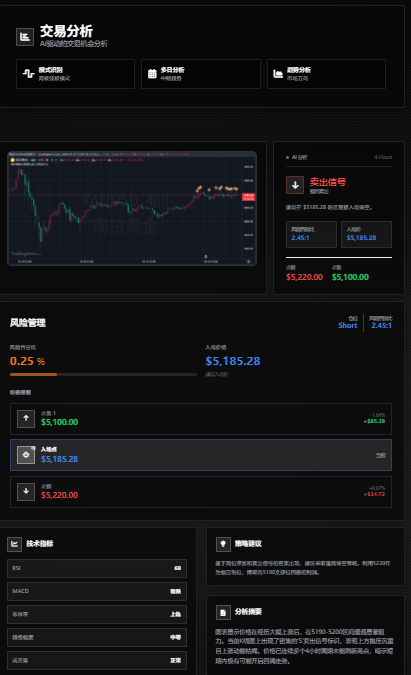Click the calendar icon in 多日分析 card
The image size is (411, 675).
pyautogui.click(x=152, y=74)
